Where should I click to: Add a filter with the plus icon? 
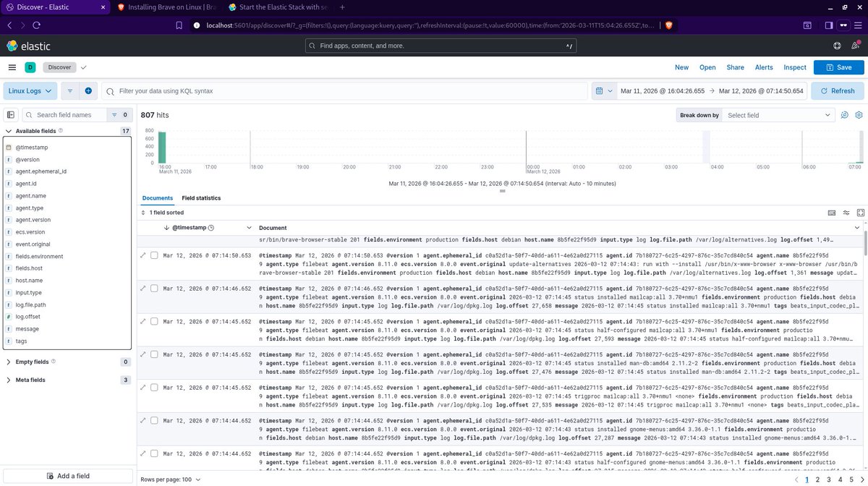(x=88, y=91)
